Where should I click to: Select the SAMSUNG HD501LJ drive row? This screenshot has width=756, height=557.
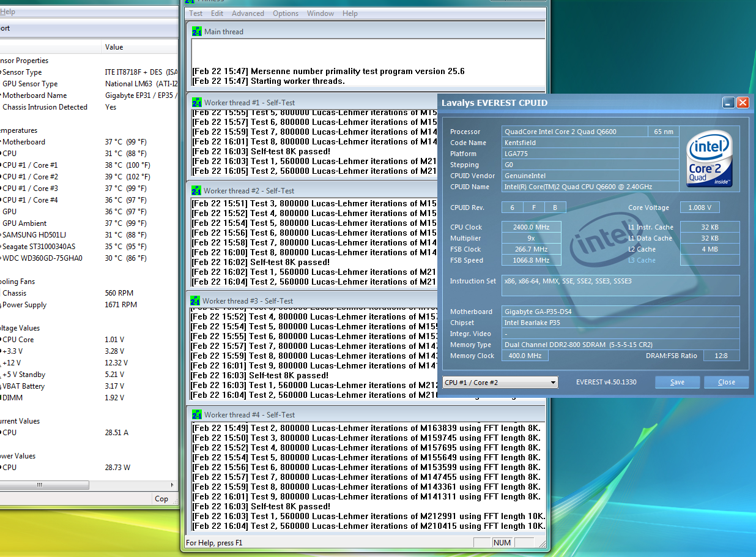point(89,235)
